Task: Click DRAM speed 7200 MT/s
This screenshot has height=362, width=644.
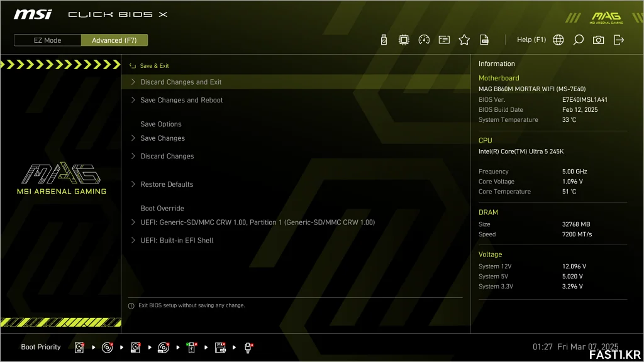Action: pos(577,234)
